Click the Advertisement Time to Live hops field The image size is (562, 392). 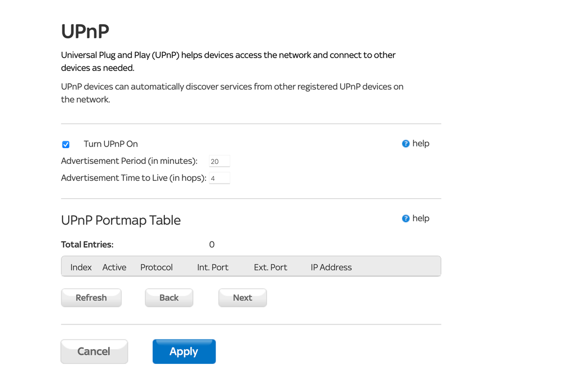point(219,179)
